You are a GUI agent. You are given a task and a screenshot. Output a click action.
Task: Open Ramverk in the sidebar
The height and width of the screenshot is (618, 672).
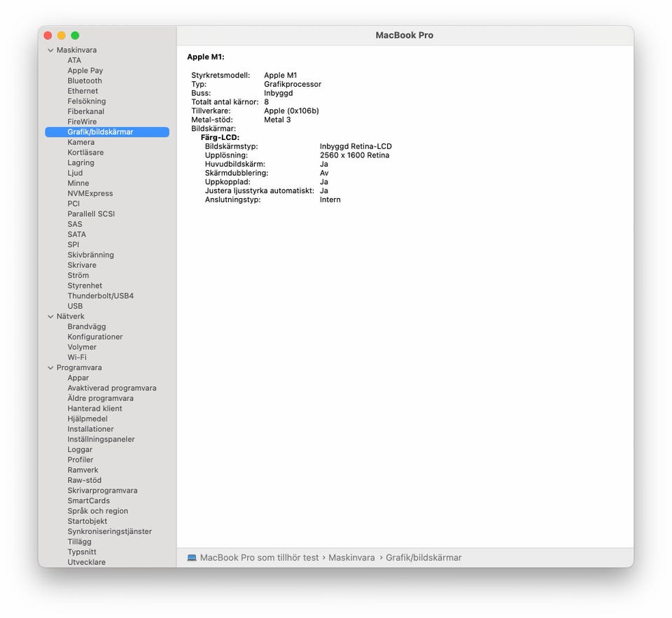[83, 470]
